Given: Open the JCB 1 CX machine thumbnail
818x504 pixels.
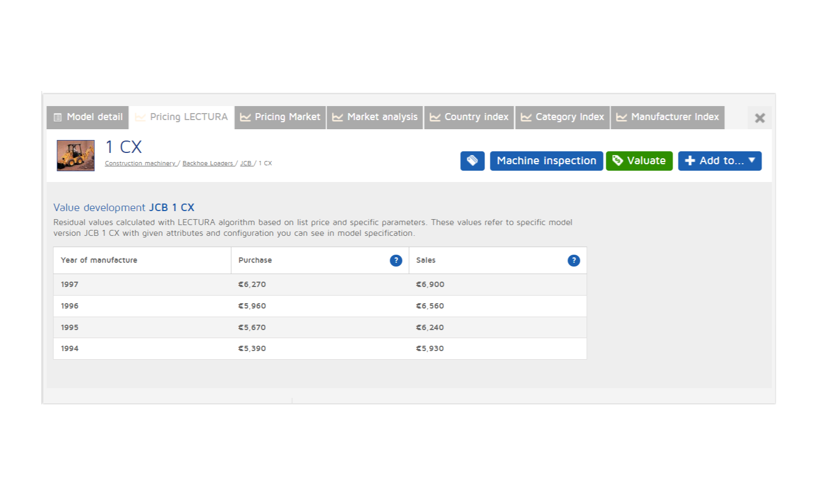Looking at the screenshot, I should click(76, 156).
